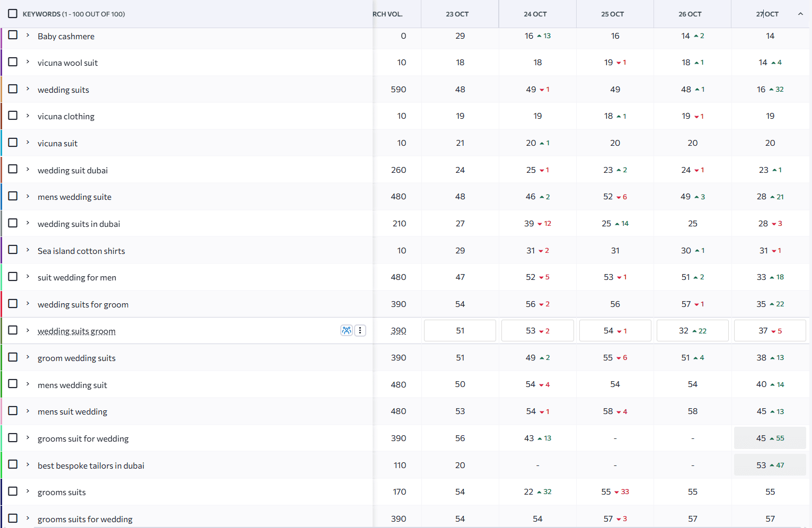Toggle sort arrow beside 27 OCT header
This screenshot has width=812, height=528.
pyautogui.click(x=800, y=14)
